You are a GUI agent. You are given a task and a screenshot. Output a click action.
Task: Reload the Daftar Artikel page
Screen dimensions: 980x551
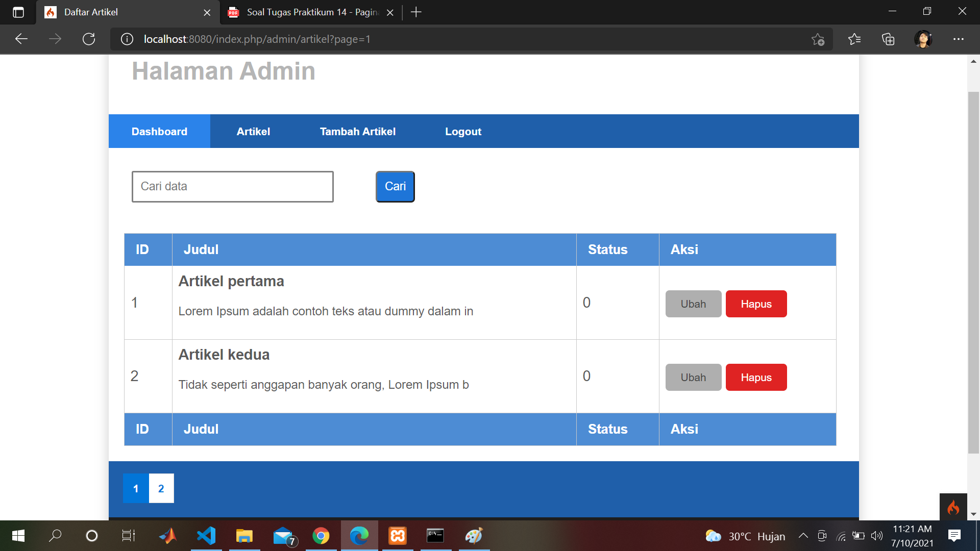89,39
